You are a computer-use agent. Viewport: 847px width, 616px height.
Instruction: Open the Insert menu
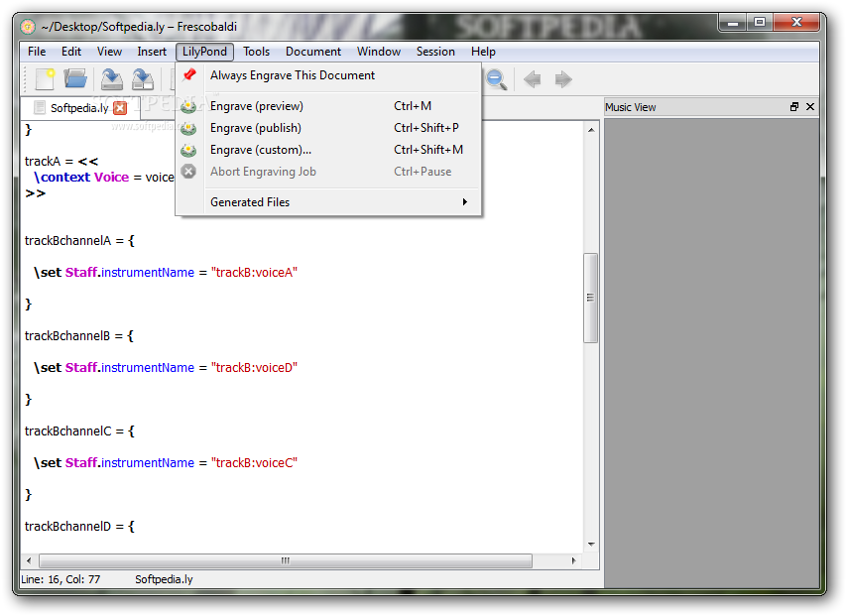point(152,52)
